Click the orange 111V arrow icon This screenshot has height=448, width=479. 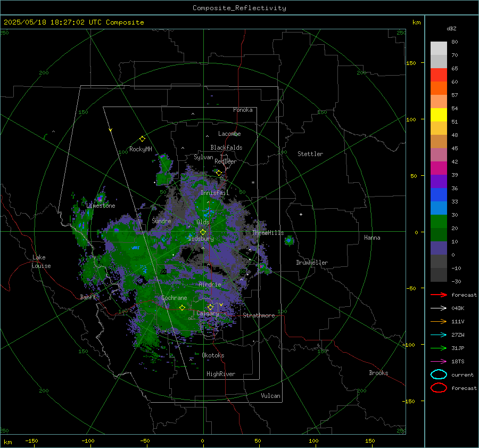point(439,321)
